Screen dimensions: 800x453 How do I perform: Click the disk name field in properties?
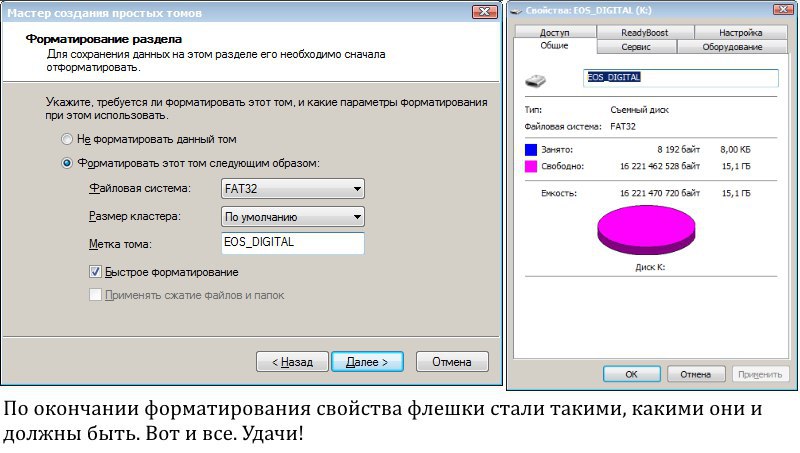pos(680,77)
